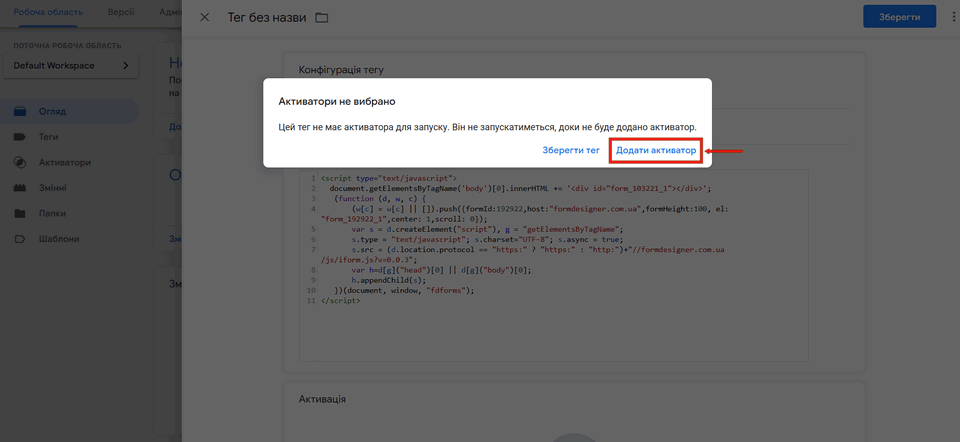Image resolution: width=960 pixels, height=442 pixels.
Task: Click Додати активатор in the dialog
Action: click(x=656, y=150)
